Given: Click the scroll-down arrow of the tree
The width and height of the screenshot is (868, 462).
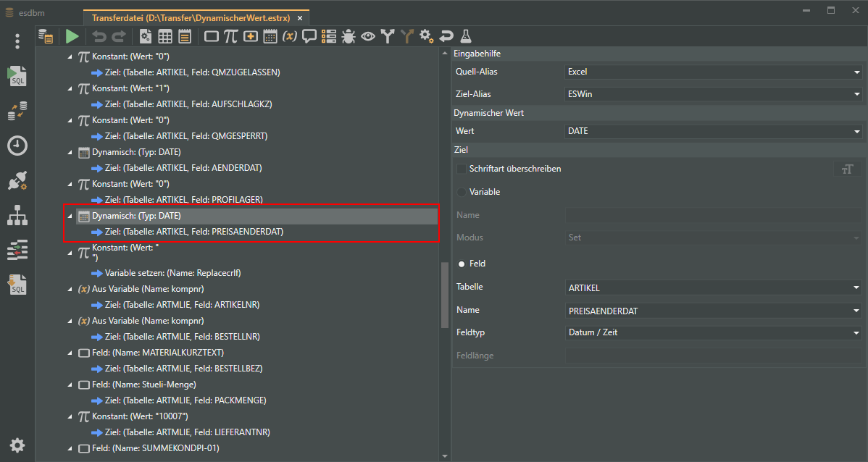Looking at the screenshot, I should point(445,456).
